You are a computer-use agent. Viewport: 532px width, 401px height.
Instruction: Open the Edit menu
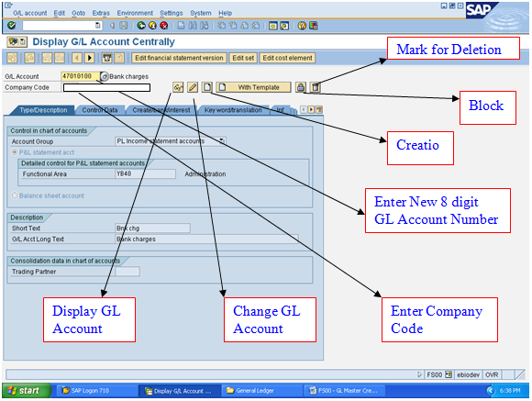click(59, 13)
